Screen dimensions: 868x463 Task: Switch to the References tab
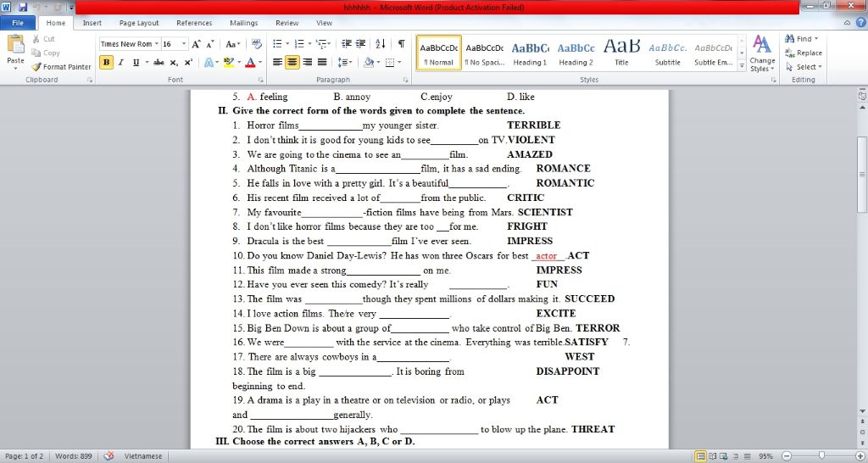(x=194, y=23)
